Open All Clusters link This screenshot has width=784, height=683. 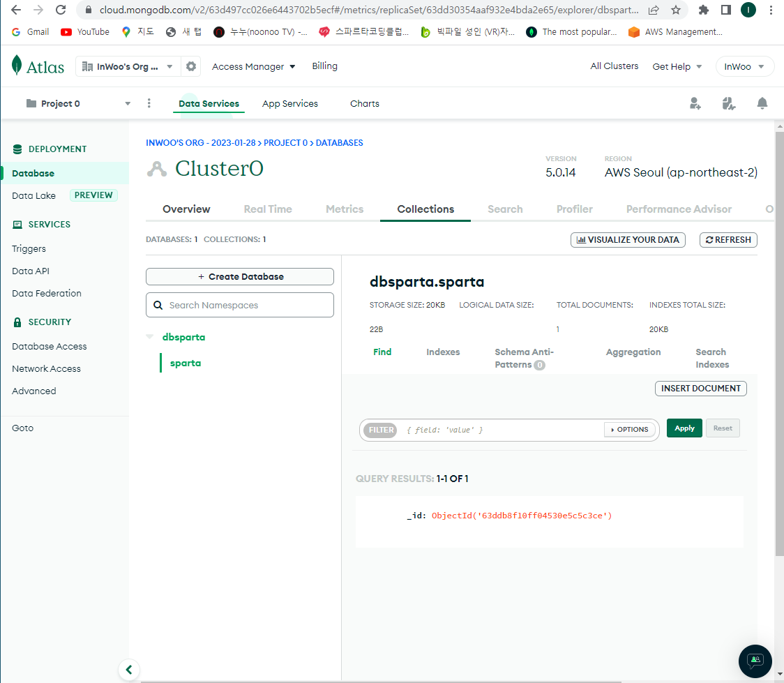tap(614, 66)
